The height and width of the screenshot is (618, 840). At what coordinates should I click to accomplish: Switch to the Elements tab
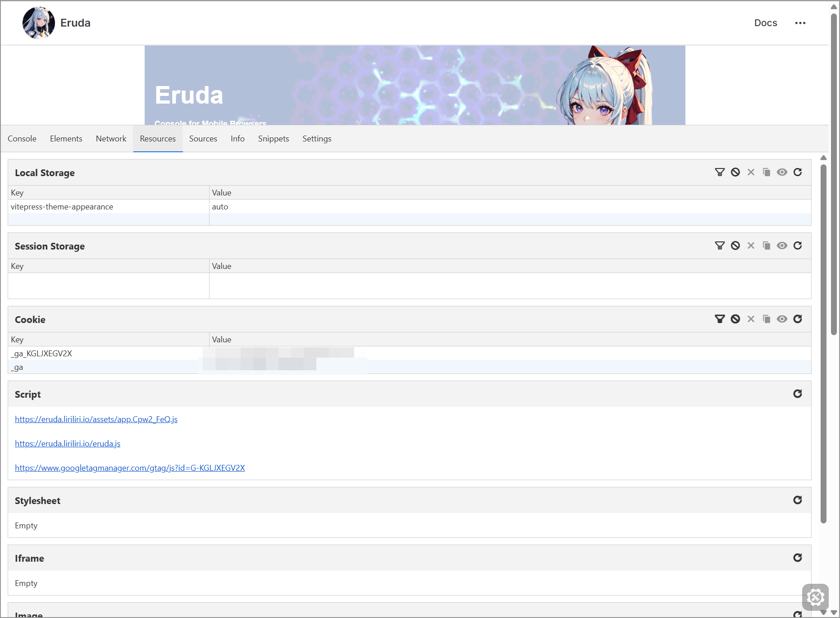(x=66, y=139)
